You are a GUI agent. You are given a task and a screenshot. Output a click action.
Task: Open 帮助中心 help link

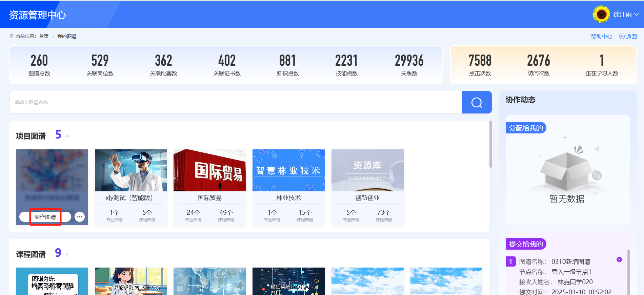coord(602,36)
